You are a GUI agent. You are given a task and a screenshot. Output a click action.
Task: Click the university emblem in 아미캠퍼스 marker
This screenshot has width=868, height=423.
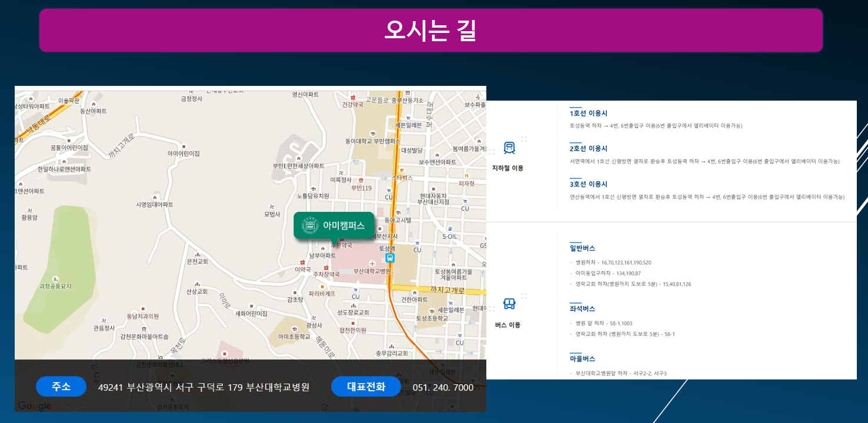(310, 225)
